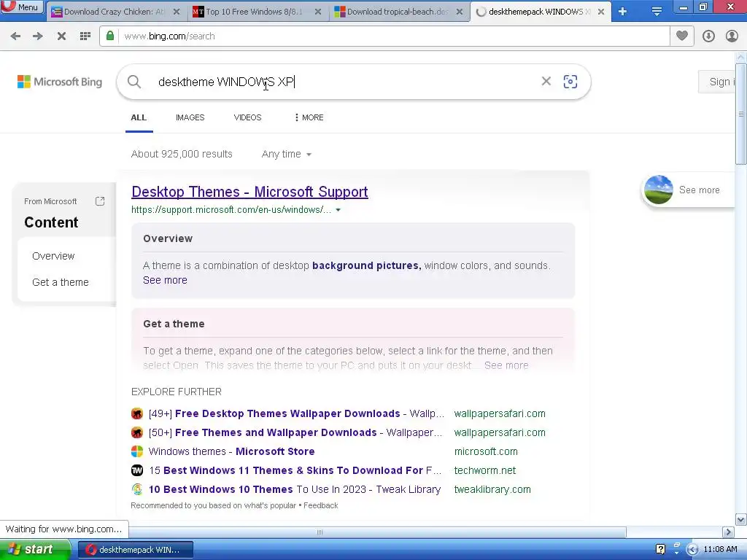Open downloads arrow icon in toolbar
The width and height of the screenshot is (747, 560).
708,36
